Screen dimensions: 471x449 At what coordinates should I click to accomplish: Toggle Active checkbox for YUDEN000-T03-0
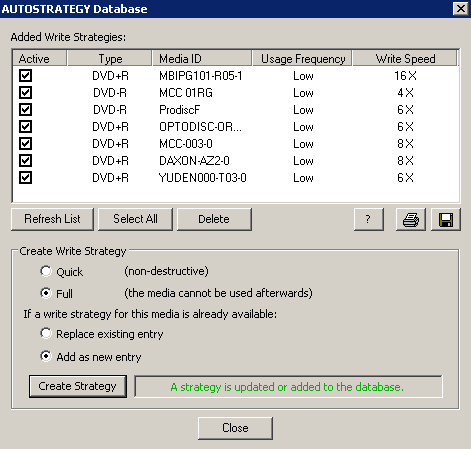coord(25,178)
